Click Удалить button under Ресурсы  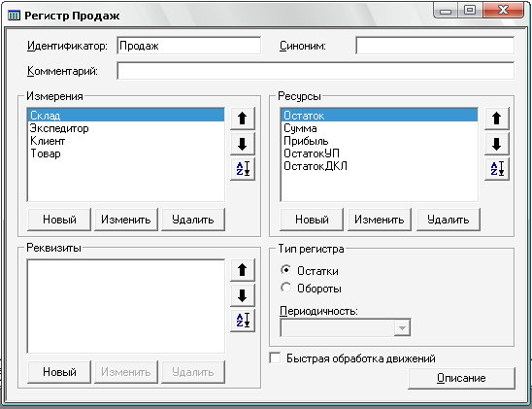449,220
